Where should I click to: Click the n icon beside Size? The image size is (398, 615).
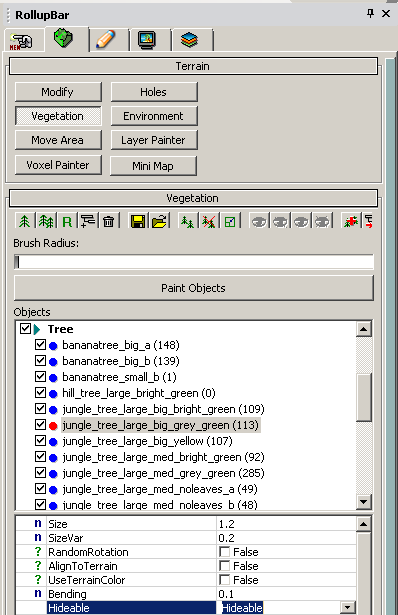point(38,524)
